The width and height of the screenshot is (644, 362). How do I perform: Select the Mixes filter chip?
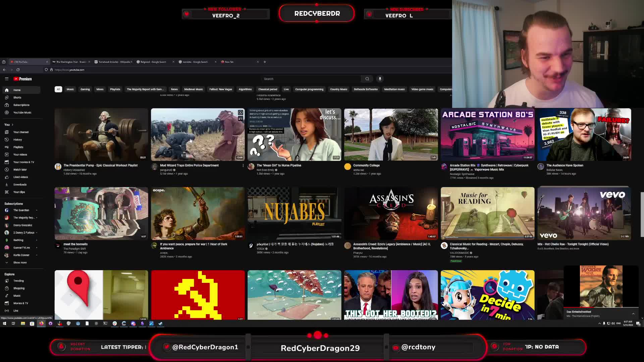(100, 89)
